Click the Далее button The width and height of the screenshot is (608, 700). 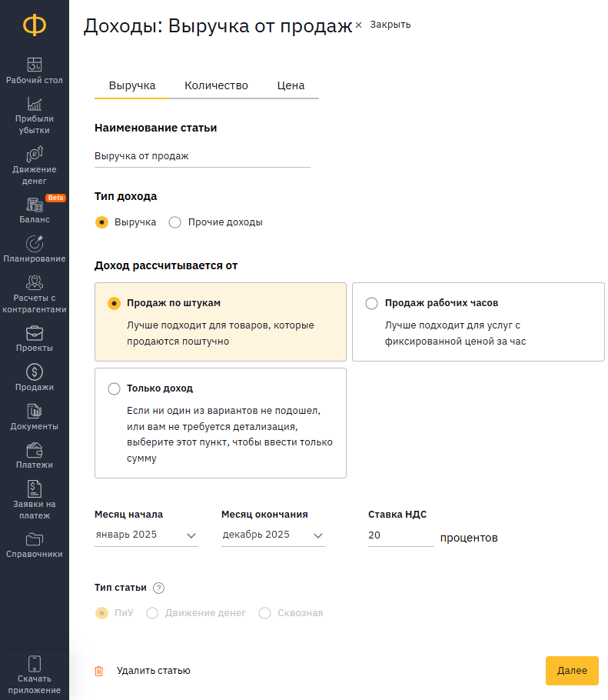(x=572, y=671)
